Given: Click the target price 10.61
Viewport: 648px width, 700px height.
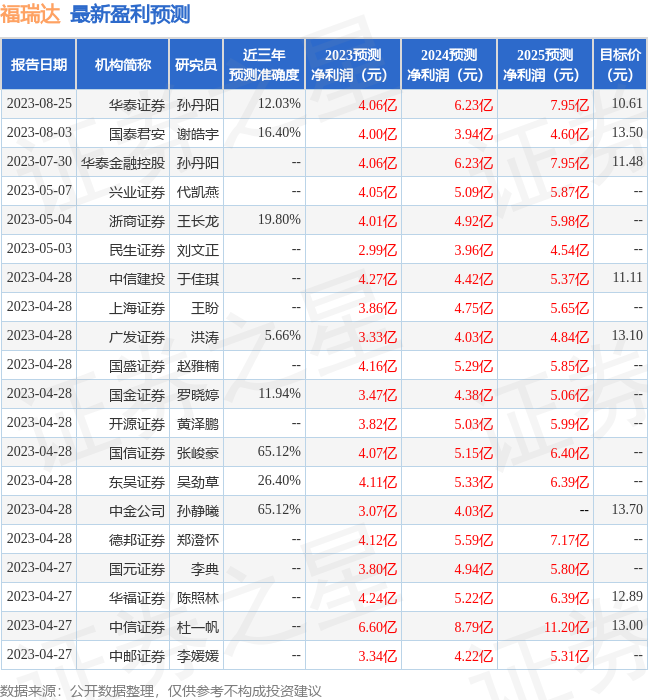Looking at the screenshot, I should [x=627, y=104].
